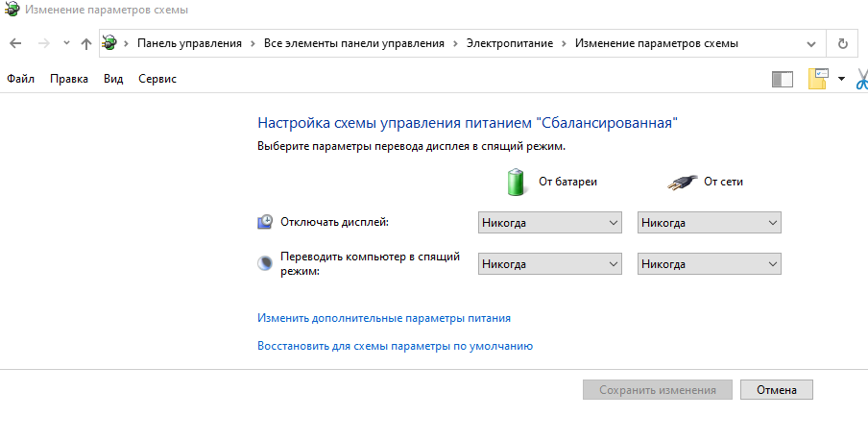Open the Файл menu

pyautogui.click(x=20, y=79)
